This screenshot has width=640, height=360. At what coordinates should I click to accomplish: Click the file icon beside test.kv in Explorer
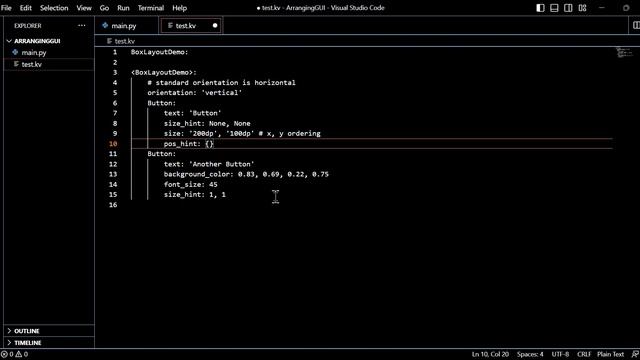tap(16, 64)
